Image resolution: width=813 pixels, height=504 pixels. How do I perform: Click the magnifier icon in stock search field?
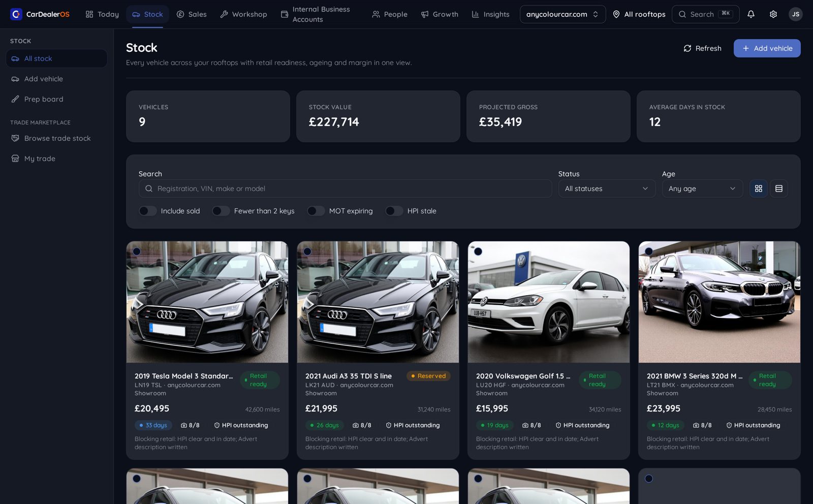tap(149, 188)
